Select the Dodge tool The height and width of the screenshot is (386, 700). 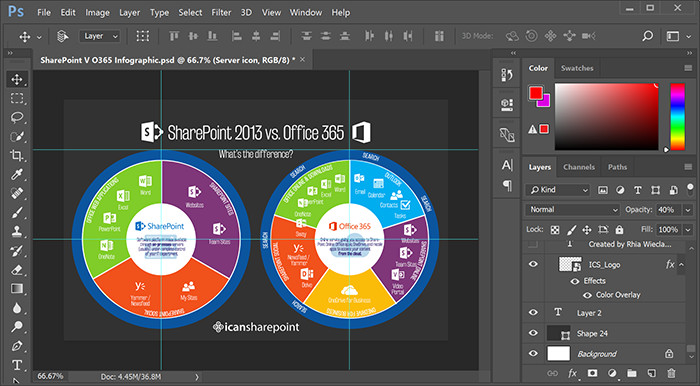pos(17,327)
